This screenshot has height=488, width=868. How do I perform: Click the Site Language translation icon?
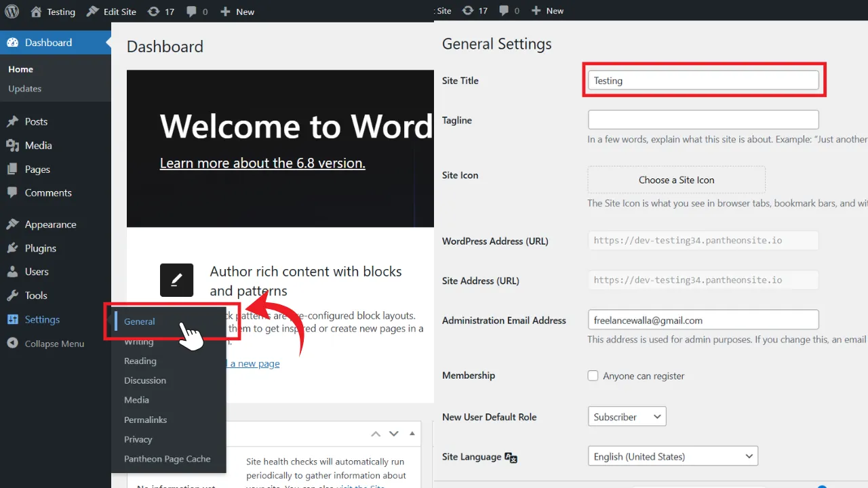click(511, 457)
